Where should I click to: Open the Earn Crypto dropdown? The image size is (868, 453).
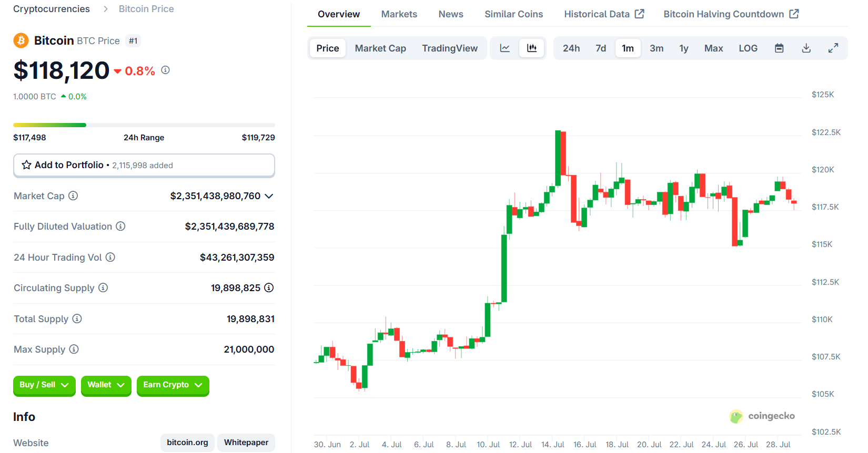point(173,385)
